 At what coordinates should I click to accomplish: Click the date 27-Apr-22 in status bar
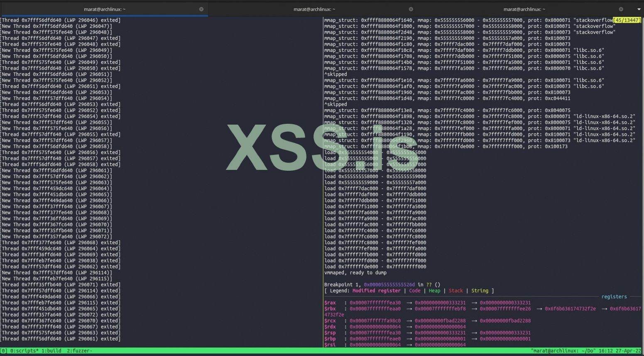click(x=628, y=351)
